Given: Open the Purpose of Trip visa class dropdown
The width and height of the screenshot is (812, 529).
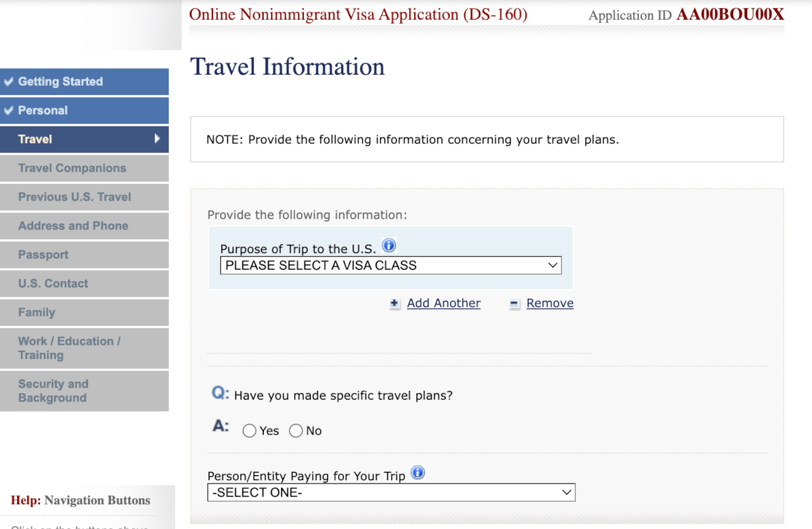Looking at the screenshot, I should tap(391, 265).
